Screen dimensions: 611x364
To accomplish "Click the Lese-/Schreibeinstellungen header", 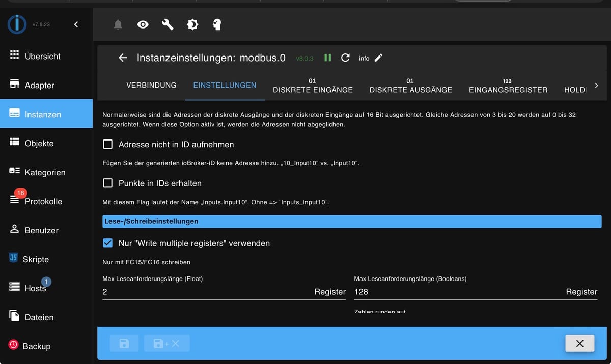I will pyautogui.click(x=352, y=221).
